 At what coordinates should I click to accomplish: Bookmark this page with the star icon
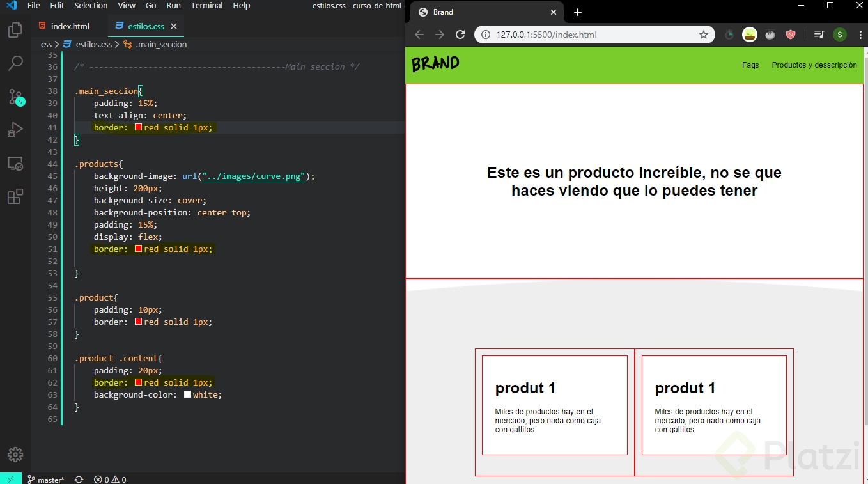[704, 35]
